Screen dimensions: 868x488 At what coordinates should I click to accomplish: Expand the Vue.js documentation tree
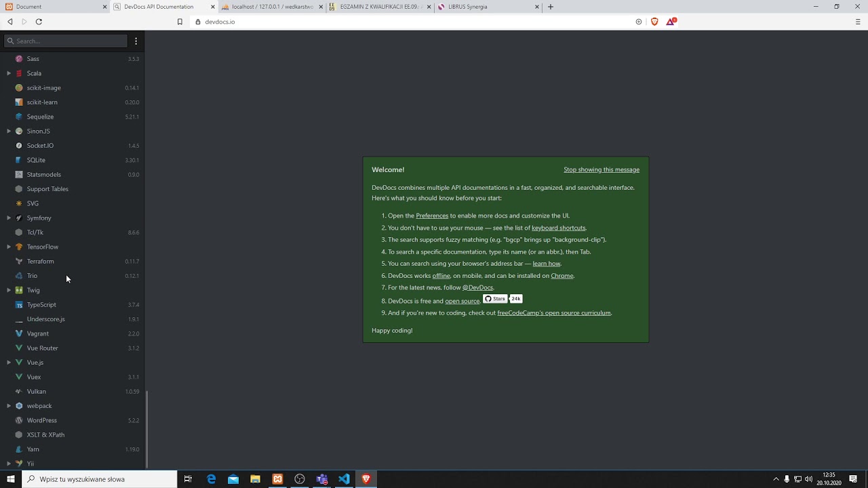9,363
